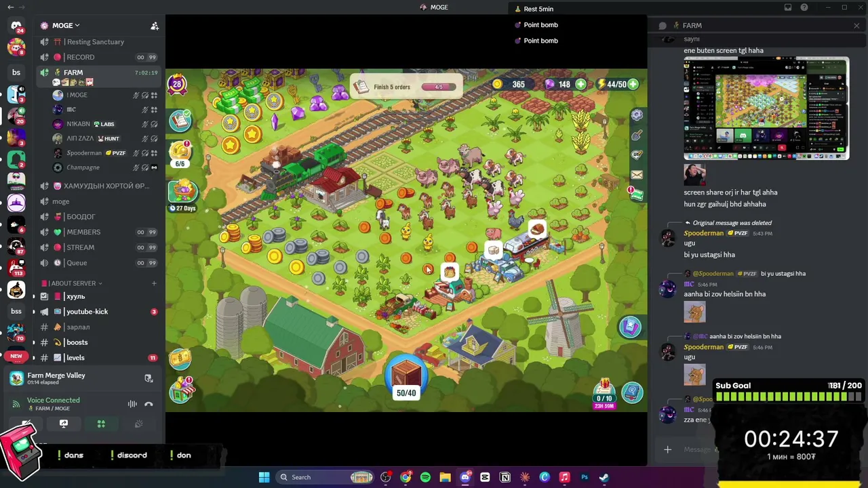
Task: Open the 27 Days event basket
Action: tap(183, 195)
